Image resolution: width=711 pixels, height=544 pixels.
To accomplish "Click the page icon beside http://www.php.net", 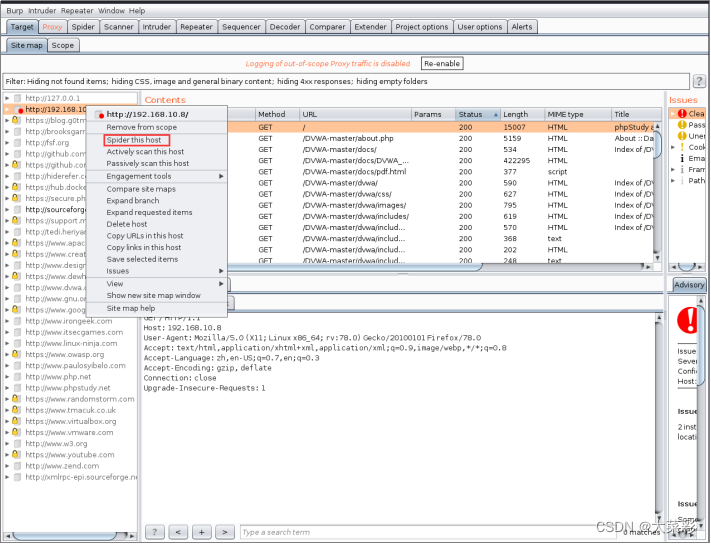I will coord(17,377).
